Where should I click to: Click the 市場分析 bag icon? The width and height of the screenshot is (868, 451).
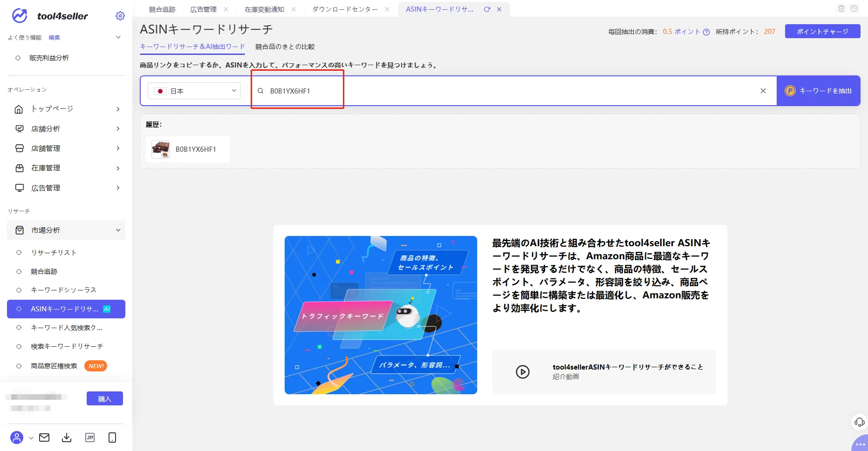pos(20,230)
